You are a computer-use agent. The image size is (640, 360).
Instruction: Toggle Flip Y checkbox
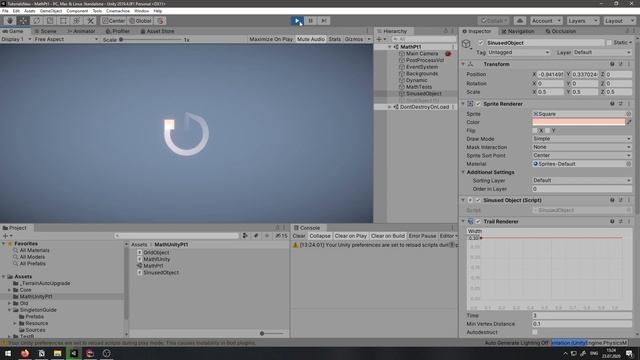pos(547,131)
